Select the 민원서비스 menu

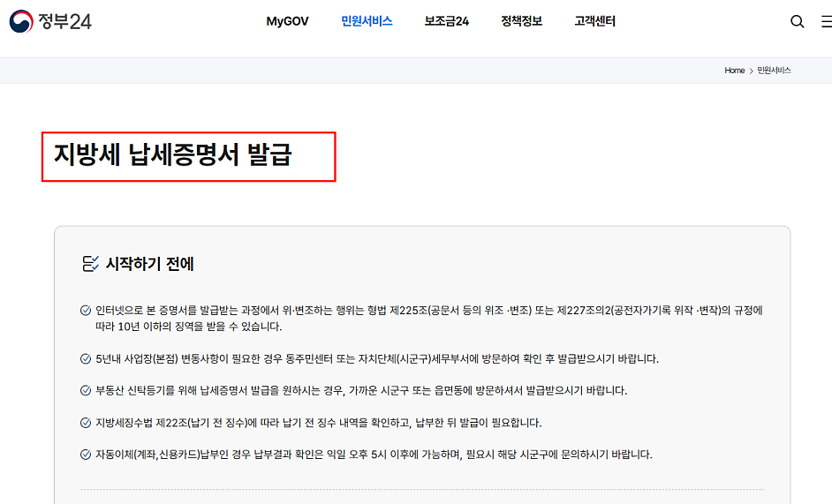pyautogui.click(x=367, y=21)
